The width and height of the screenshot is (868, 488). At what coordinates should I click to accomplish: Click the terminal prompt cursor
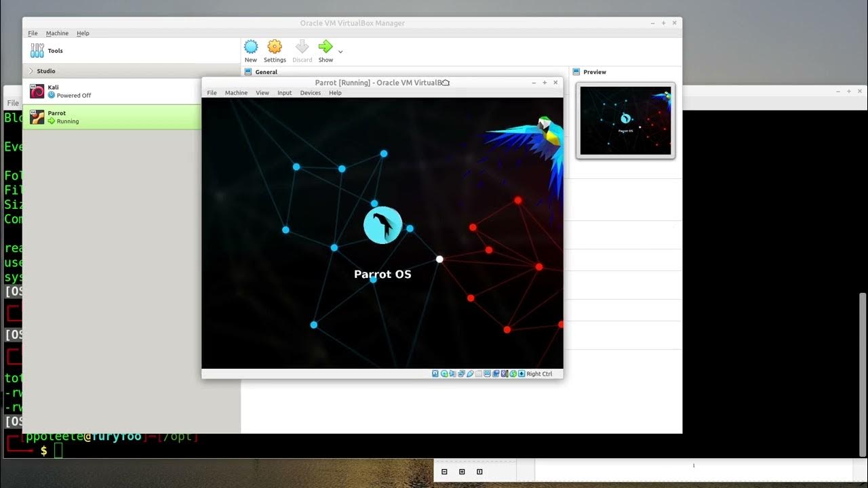[58, 451]
